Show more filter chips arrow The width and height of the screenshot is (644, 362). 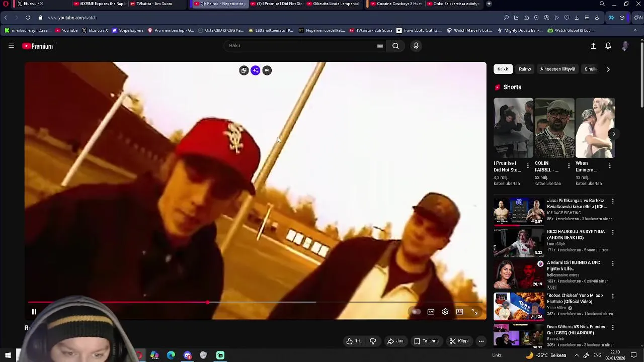tap(608, 69)
